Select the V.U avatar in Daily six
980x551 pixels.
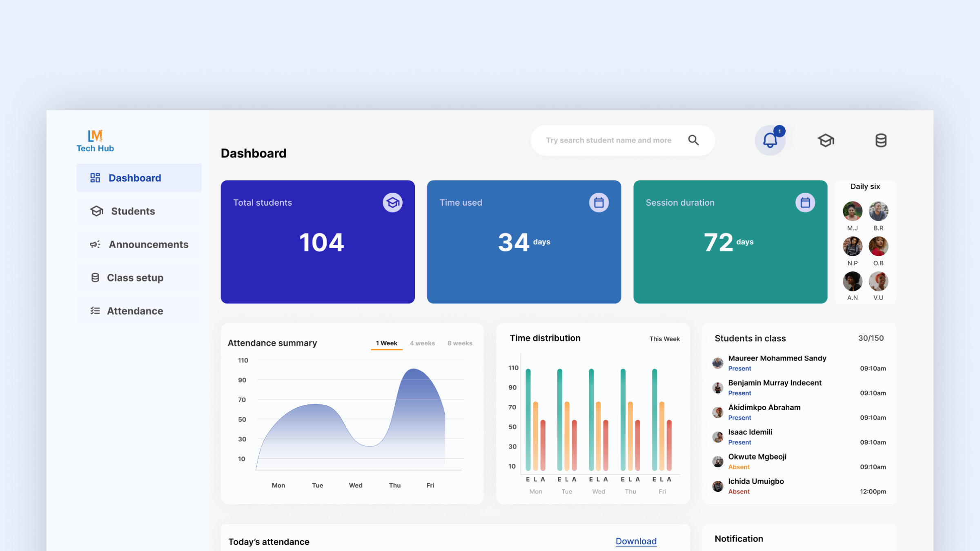point(878,281)
